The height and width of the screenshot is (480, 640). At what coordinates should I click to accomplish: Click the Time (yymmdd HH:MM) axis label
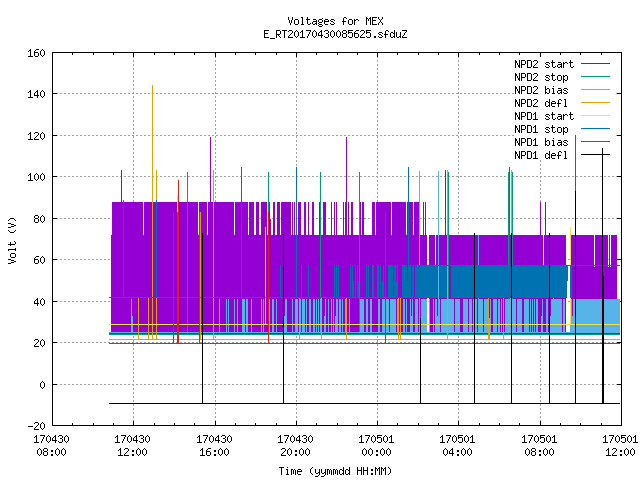(x=335, y=471)
